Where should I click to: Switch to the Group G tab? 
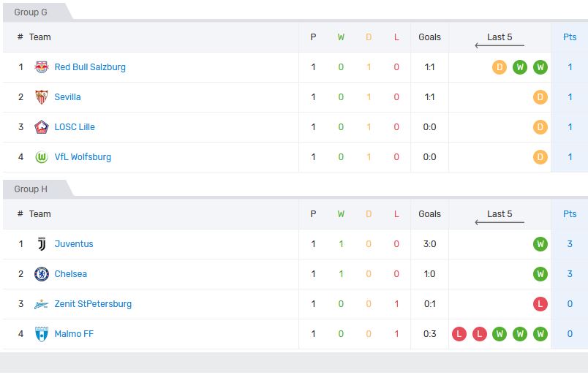31,12
